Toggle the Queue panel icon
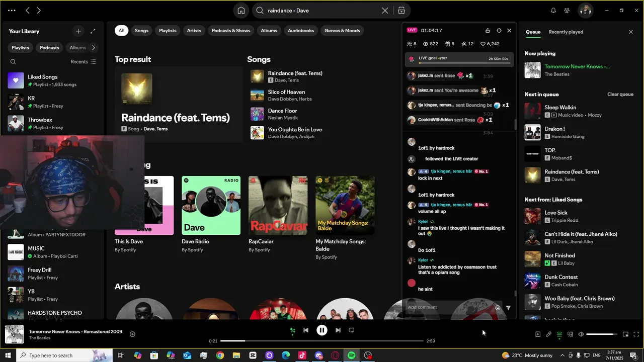 559,334
